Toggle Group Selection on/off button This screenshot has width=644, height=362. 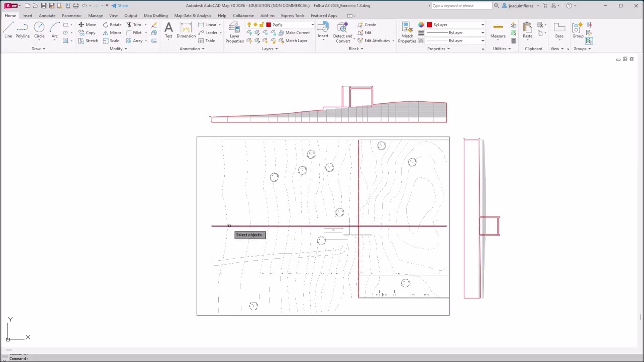(589, 41)
